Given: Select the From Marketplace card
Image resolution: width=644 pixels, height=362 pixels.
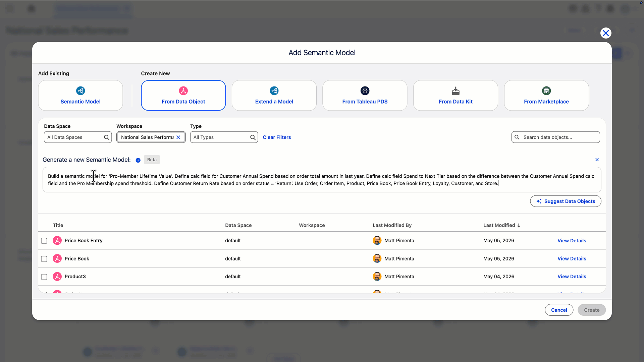Looking at the screenshot, I should 546,95.
